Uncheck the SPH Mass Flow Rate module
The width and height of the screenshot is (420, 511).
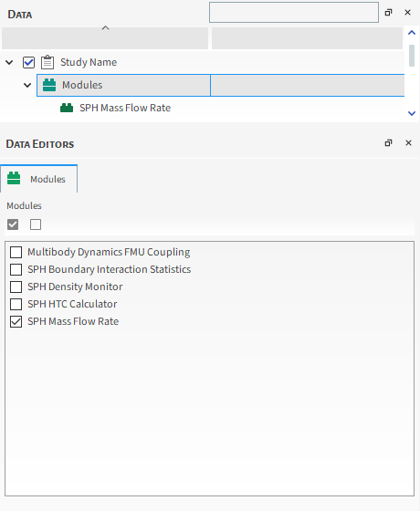(16, 321)
